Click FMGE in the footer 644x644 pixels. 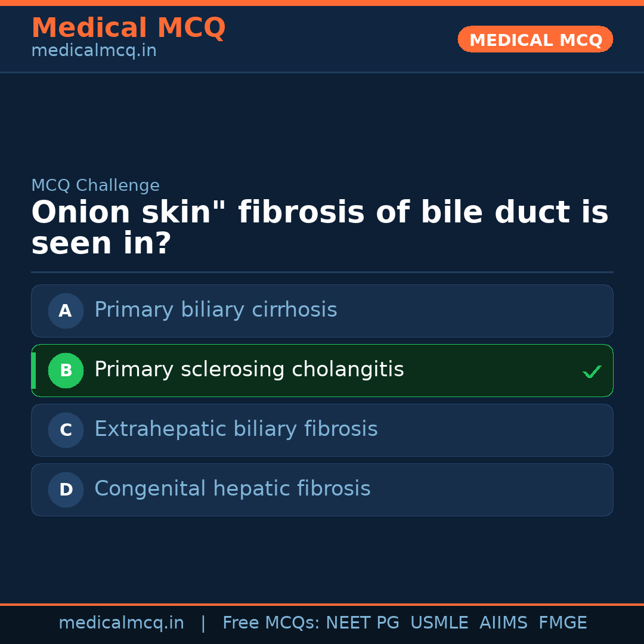562,623
